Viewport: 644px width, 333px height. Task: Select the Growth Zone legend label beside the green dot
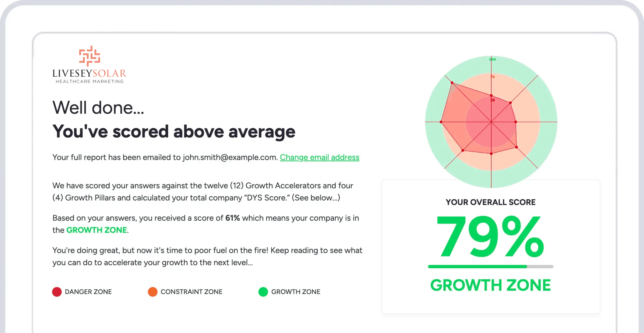[x=296, y=292]
